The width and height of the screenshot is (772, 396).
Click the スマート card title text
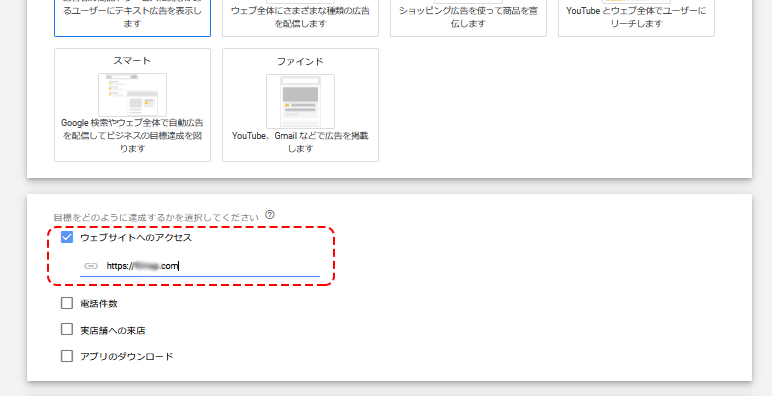(132, 61)
